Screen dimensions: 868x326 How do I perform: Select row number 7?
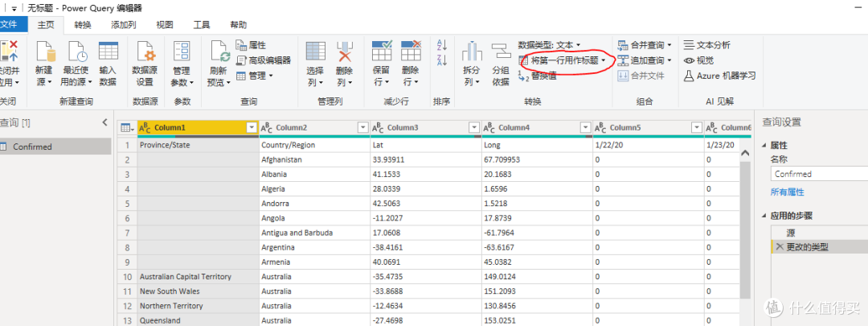tap(127, 233)
